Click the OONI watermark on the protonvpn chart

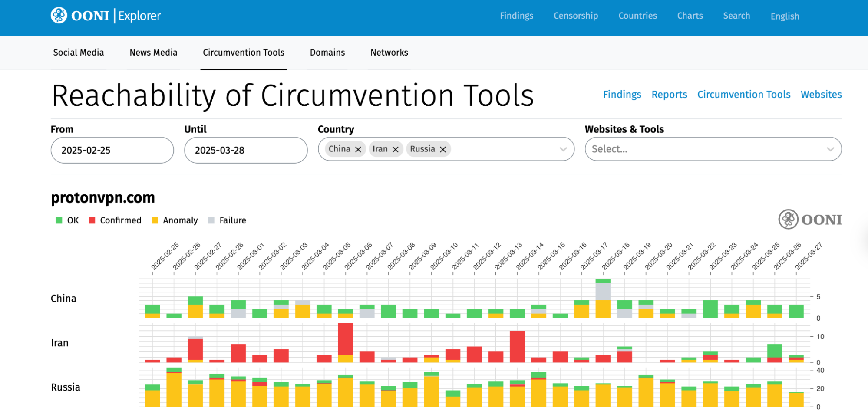(x=810, y=219)
